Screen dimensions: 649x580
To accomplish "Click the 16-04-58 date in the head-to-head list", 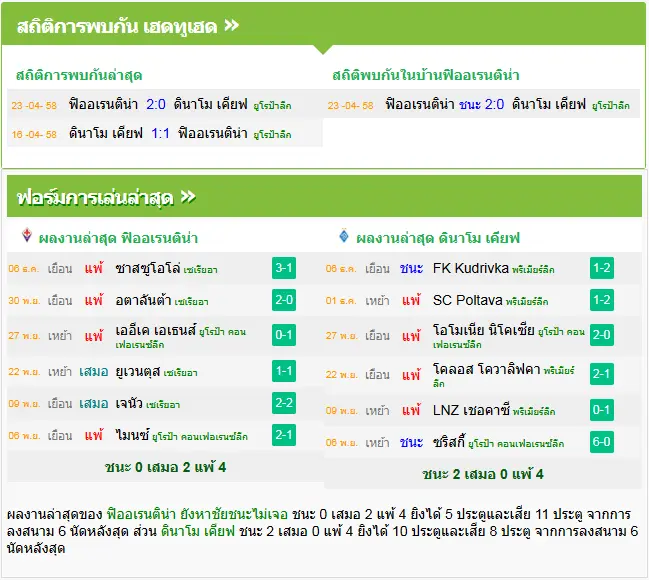I will [34, 135].
